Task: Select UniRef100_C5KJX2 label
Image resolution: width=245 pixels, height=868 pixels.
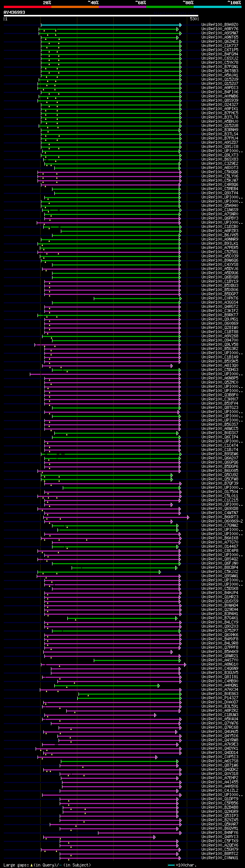Action: tap(220, 572)
